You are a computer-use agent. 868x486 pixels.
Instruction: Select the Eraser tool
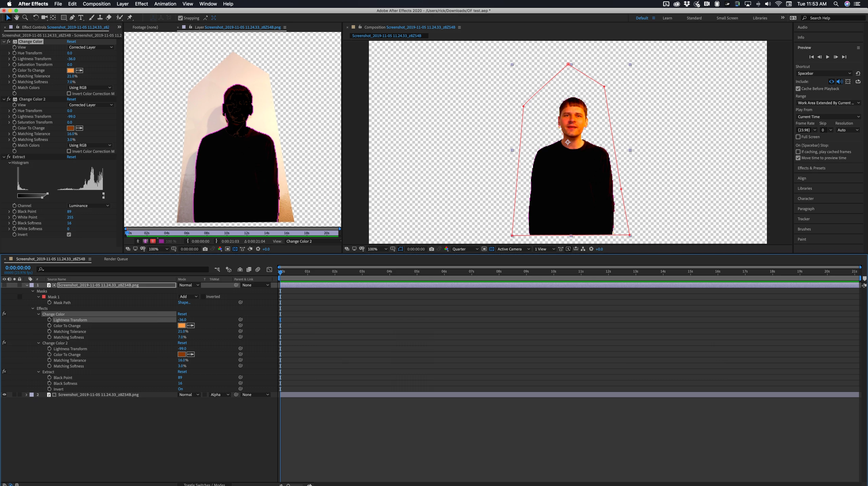108,18
